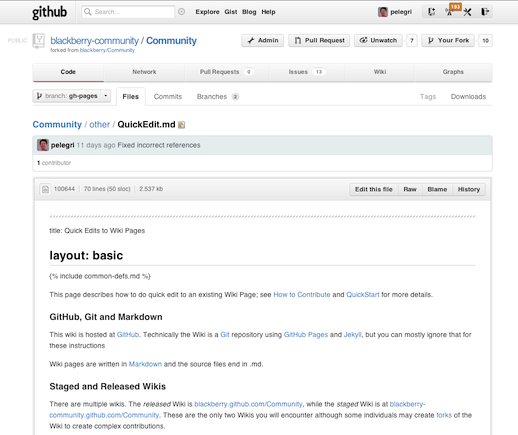The width and height of the screenshot is (518, 435).
Task: Click the Pull Request button
Action: [x=319, y=40]
